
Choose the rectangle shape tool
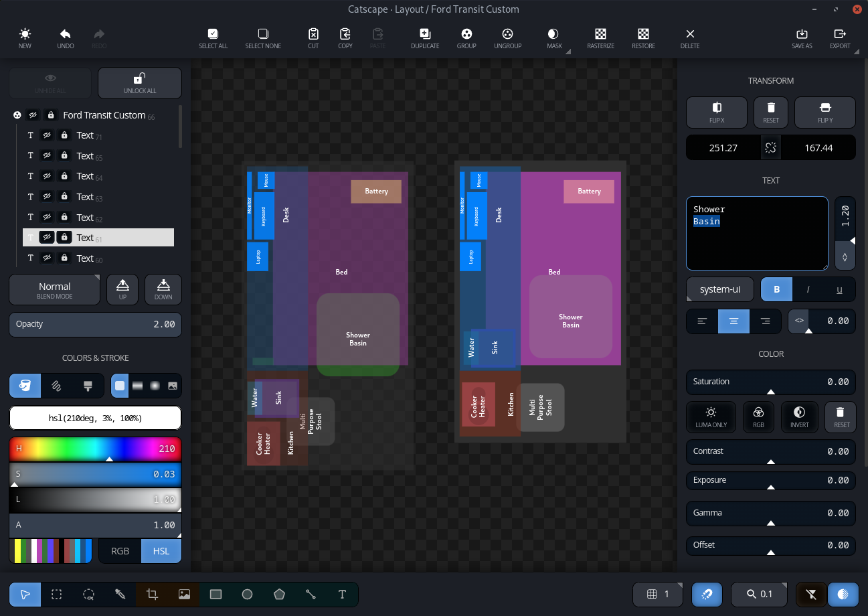pyautogui.click(x=215, y=594)
